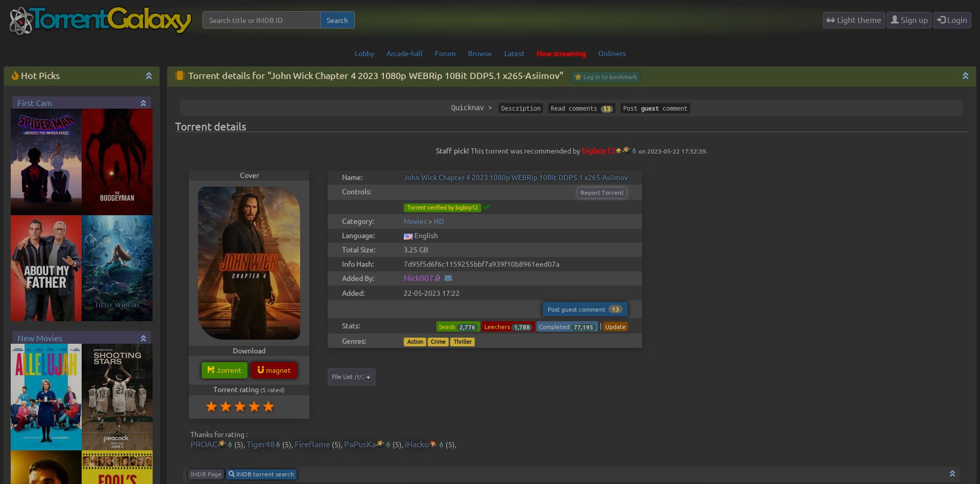Select the Thriller genre tag
980x484 pixels.
tap(462, 342)
